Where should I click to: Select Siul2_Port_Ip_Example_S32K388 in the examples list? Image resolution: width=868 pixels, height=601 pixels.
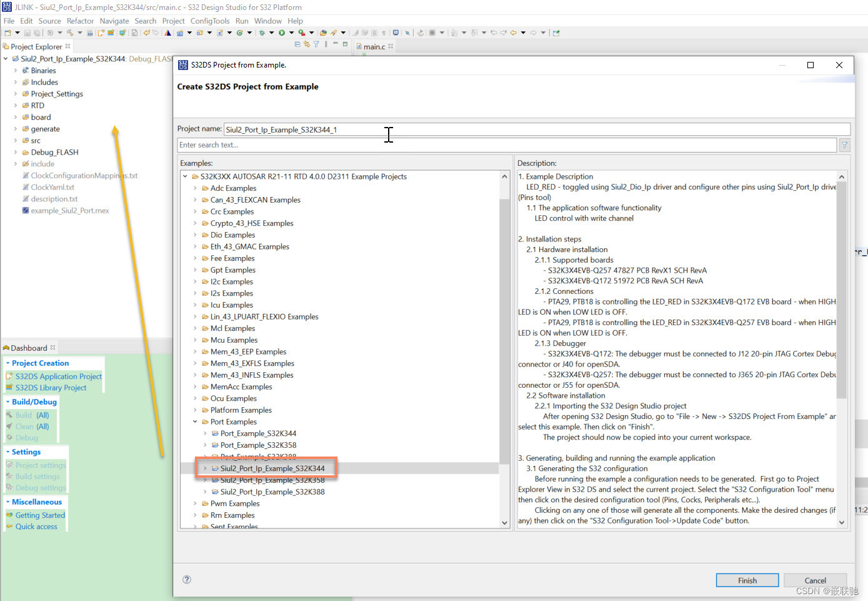272,492
